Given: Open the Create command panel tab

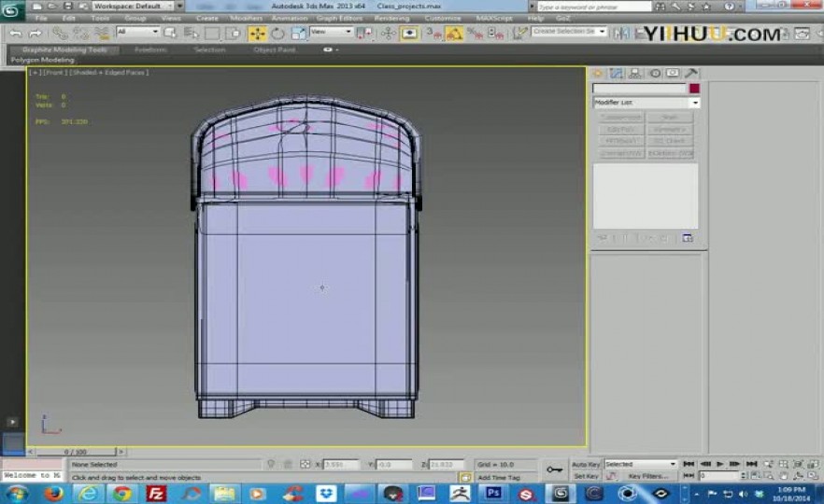Looking at the screenshot, I should coord(598,74).
